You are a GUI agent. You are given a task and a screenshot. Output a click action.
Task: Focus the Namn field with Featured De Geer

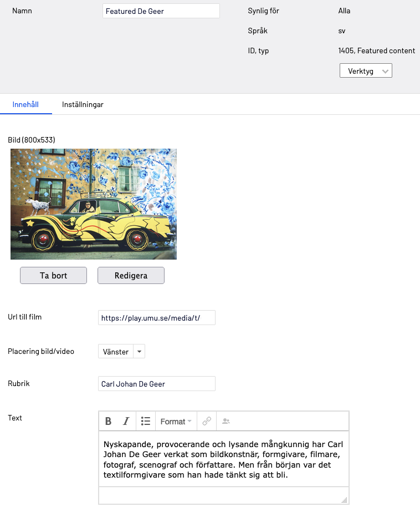tap(161, 11)
